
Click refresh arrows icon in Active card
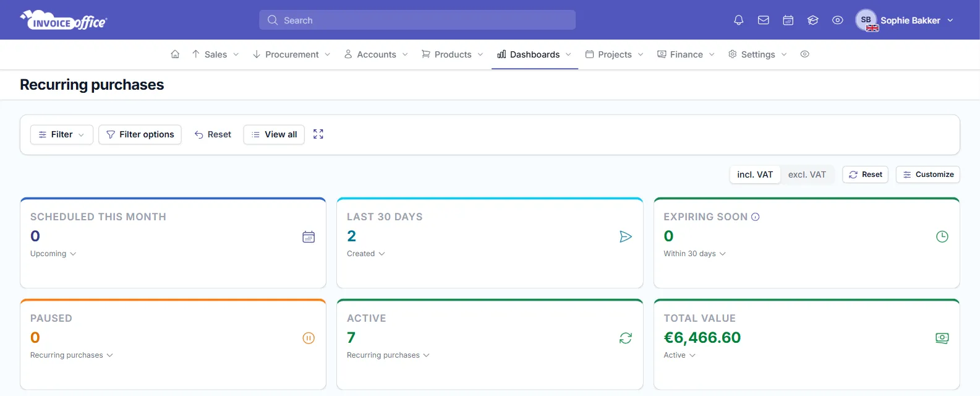click(626, 338)
